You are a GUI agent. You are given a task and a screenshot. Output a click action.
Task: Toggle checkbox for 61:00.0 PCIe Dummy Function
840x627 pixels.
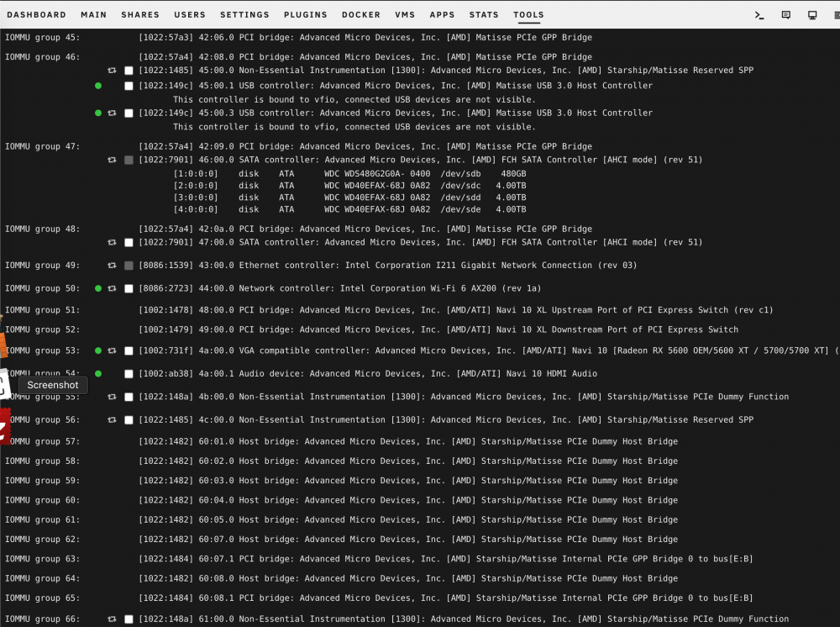click(129, 619)
